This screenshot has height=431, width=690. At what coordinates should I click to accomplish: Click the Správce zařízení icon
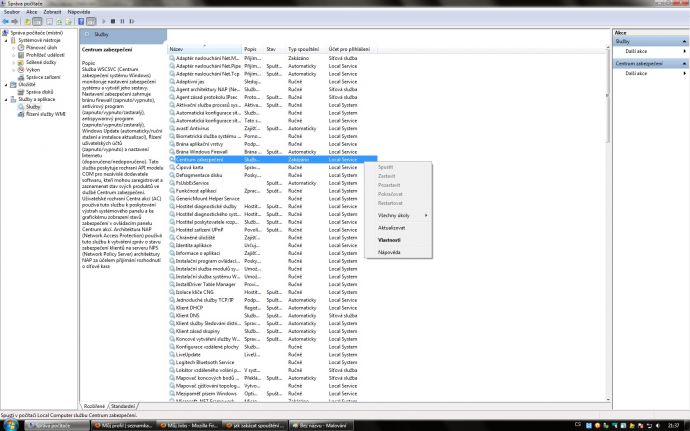(x=21, y=77)
